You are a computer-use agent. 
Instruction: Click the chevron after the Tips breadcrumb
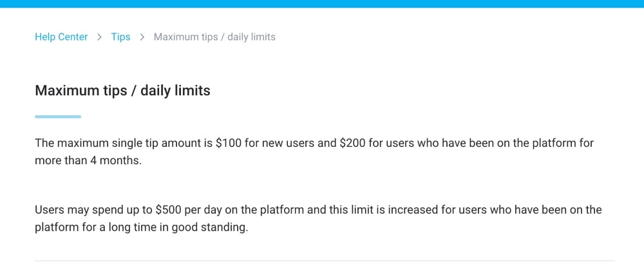tap(142, 37)
